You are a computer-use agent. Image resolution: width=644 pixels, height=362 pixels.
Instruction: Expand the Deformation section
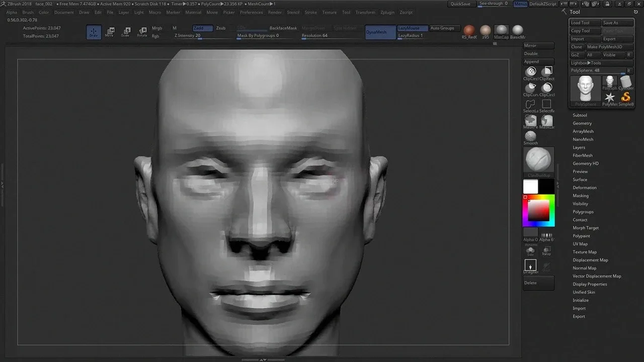tap(585, 188)
